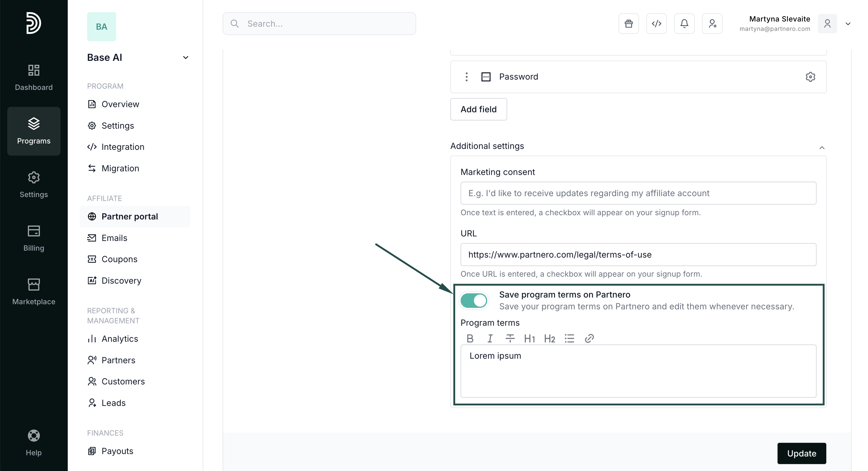
Task: Expand the Martyna Slevaite account menu
Action: tap(848, 24)
